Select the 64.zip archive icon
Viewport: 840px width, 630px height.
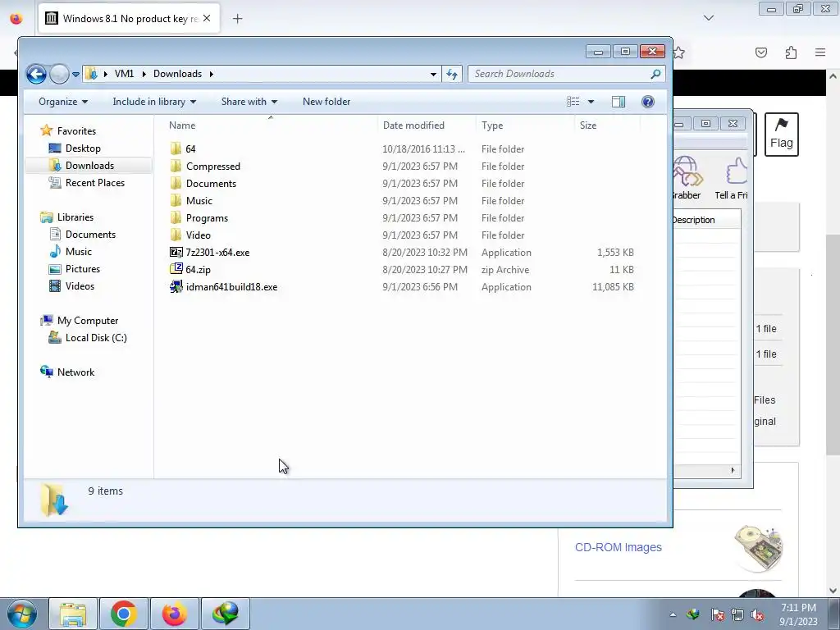tap(176, 269)
